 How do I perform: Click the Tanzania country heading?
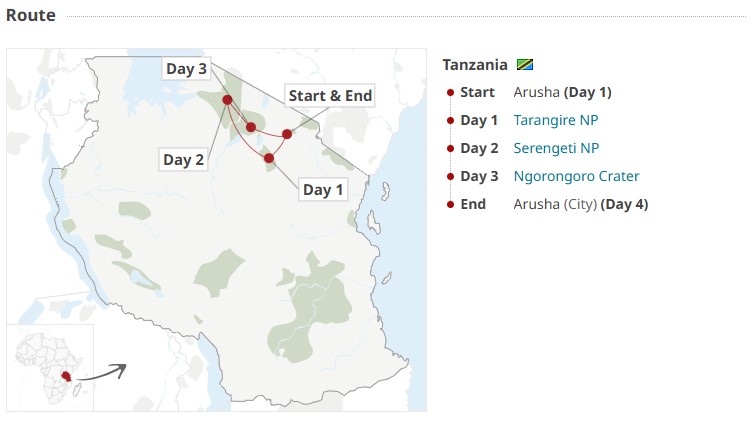point(475,65)
